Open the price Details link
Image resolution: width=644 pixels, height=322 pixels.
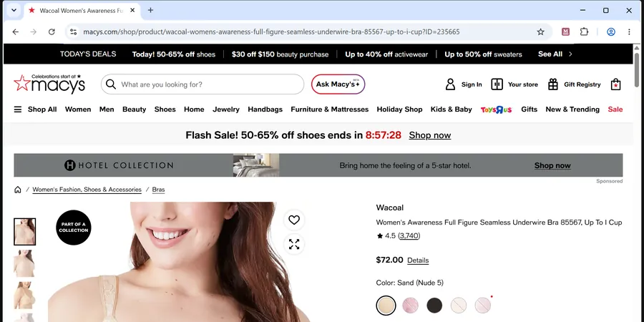coord(418,260)
